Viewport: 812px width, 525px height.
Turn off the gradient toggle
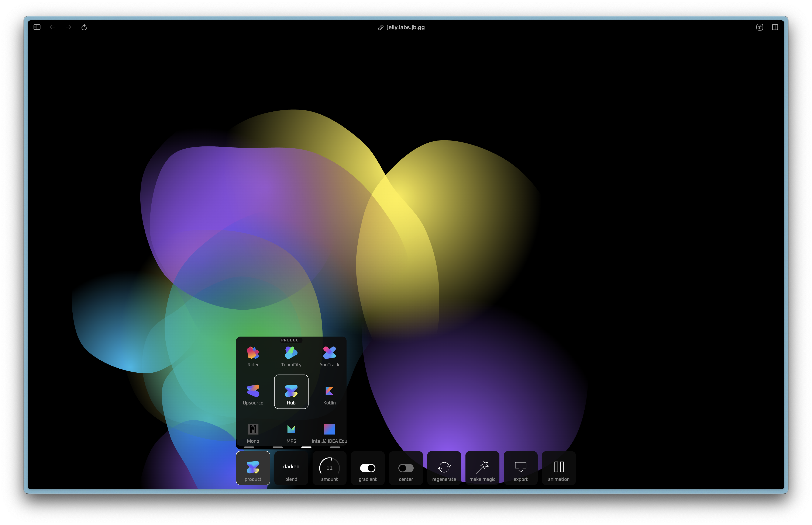(367, 468)
